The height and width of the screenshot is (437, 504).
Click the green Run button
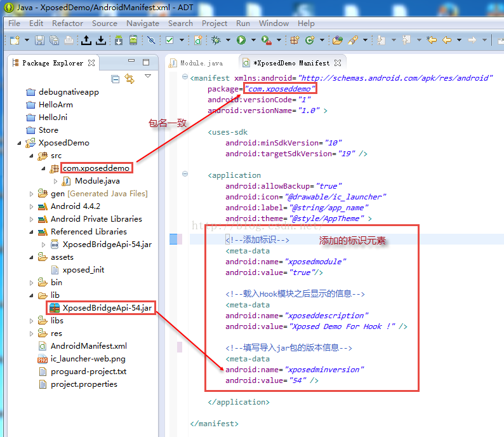pyautogui.click(x=241, y=40)
